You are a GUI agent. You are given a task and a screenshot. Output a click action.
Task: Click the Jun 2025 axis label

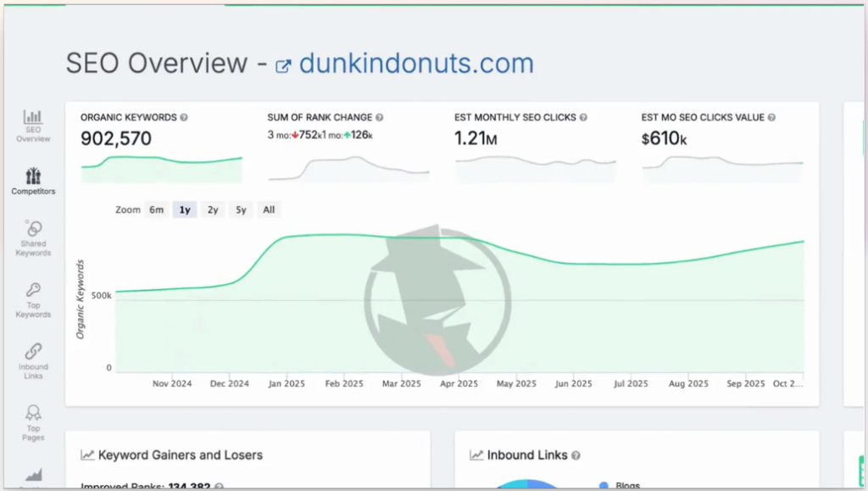coord(574,383)
